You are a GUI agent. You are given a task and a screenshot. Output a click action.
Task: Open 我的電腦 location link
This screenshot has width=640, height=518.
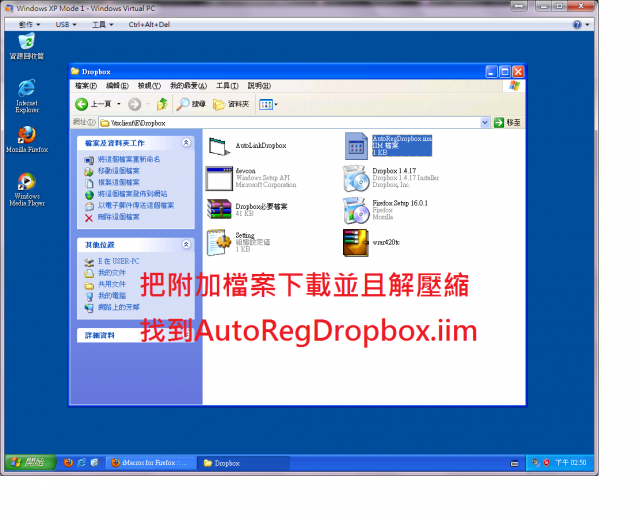pyautogui.click(x=112, y=295)
